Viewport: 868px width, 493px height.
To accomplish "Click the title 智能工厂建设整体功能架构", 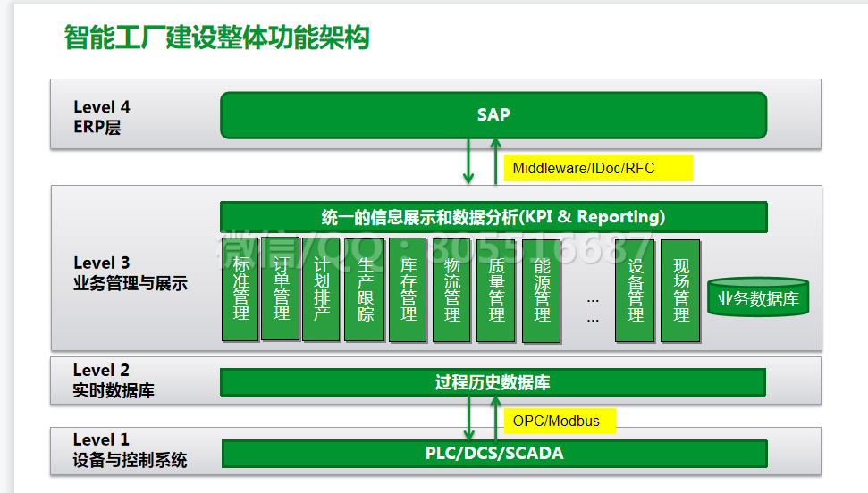I will coord(216,38).
